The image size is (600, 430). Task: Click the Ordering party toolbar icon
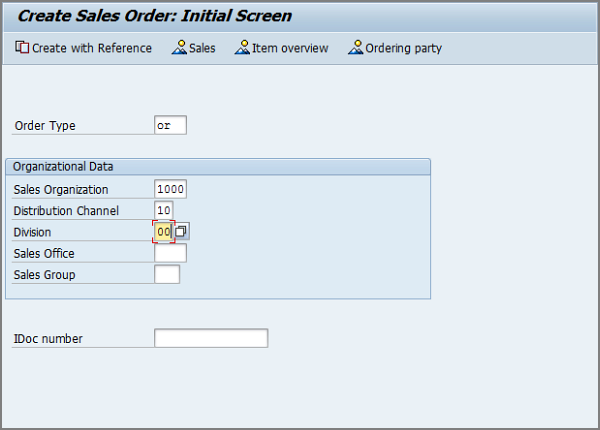click(x=355, y=48)
